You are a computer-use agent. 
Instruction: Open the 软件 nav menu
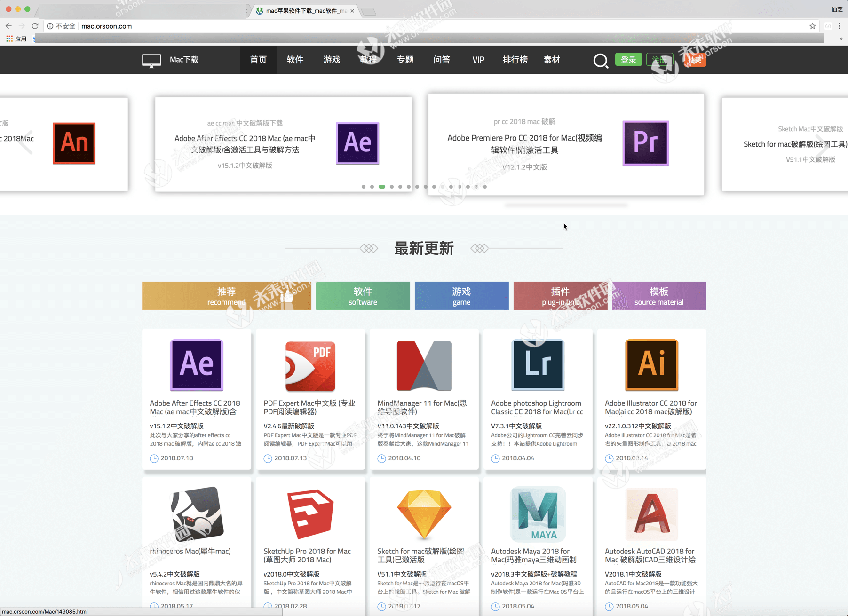click(x=295, y=60)
